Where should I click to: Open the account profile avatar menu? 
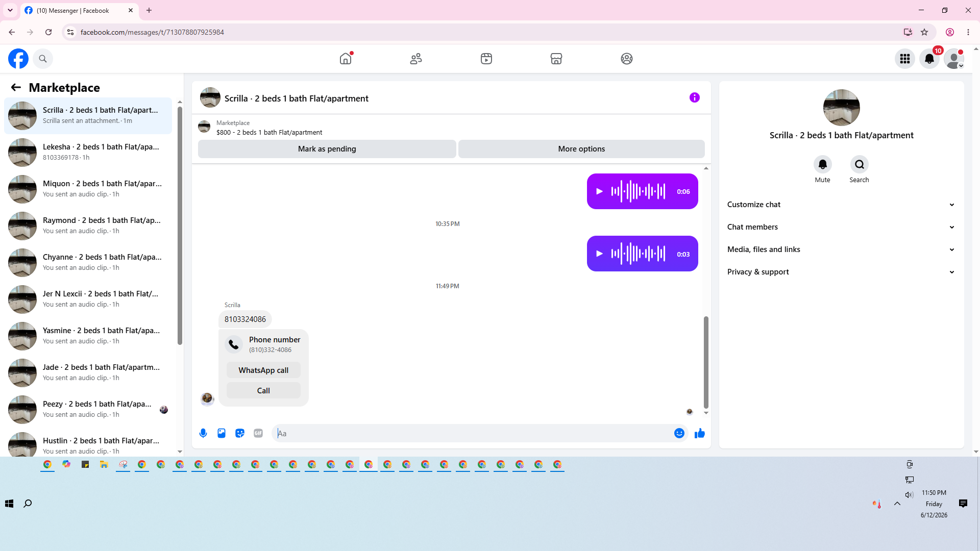tap(953, 59)
